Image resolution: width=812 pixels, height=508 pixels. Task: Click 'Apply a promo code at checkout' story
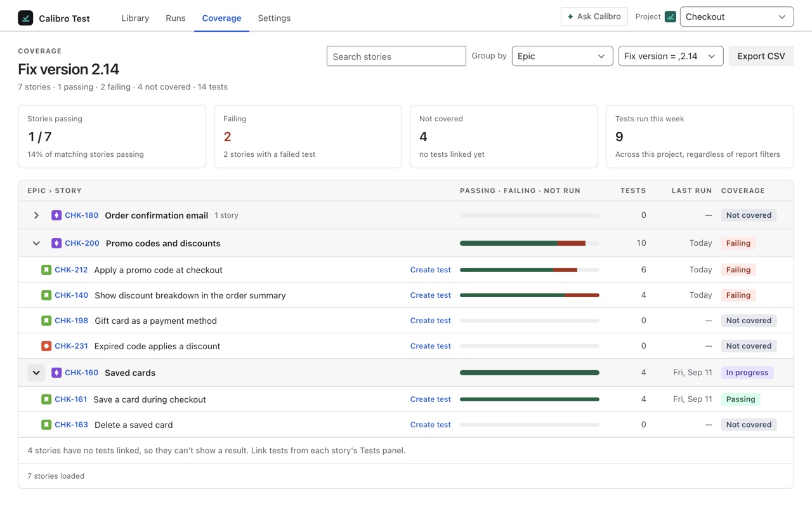click(158, 270)
